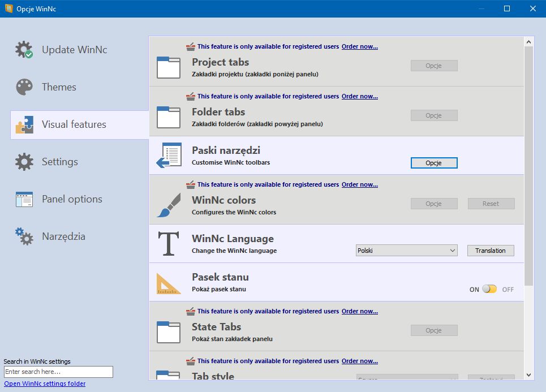The image size is (546, 392).
Task: Click the Visual features puzzle icon
Action: [24, 124]
